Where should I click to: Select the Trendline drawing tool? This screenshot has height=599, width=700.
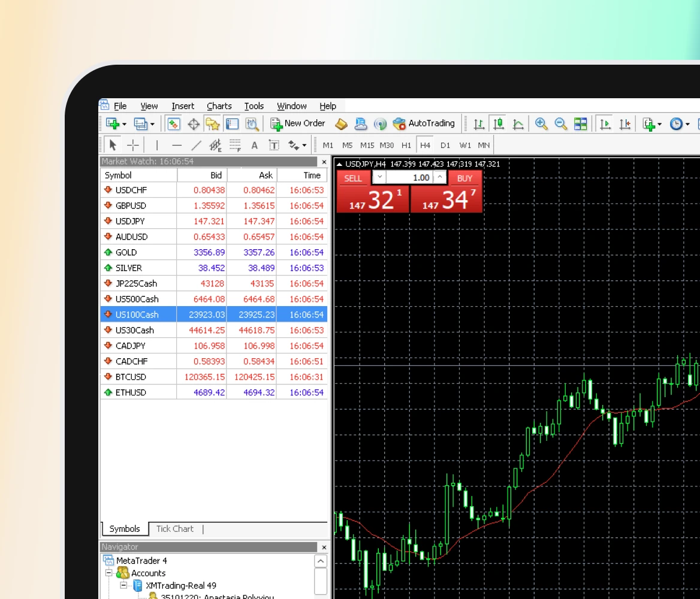196,144
